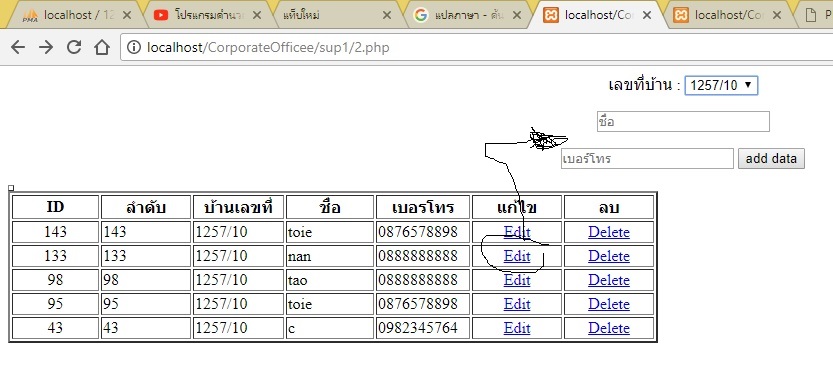
Task: Click the browser forward arrow
Action: pos(46,47)
